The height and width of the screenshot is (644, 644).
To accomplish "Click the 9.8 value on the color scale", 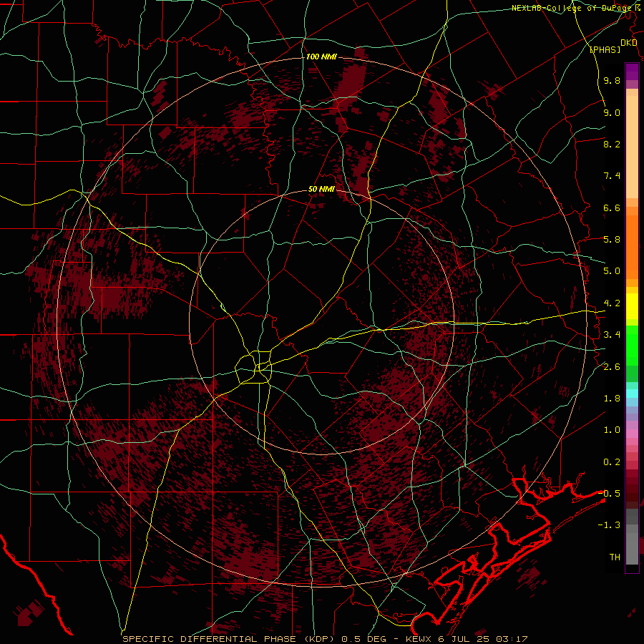I will [x=612, y=80].
